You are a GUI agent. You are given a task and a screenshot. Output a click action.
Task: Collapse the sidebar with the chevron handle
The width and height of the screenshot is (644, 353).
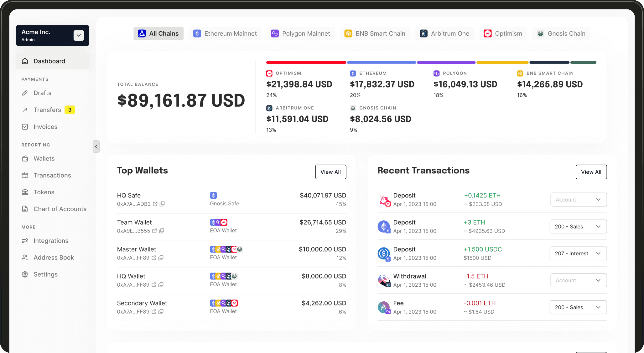(96, 146)
